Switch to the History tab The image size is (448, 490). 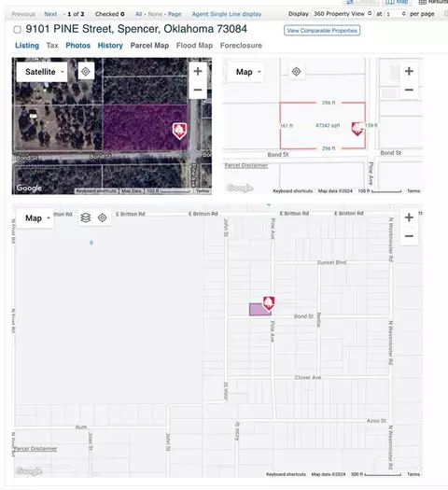click(110, 46)
